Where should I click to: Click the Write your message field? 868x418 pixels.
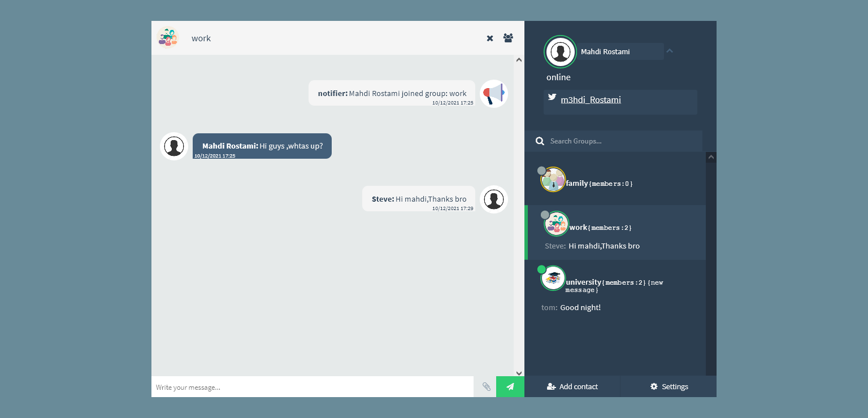(x=313, y=387)
